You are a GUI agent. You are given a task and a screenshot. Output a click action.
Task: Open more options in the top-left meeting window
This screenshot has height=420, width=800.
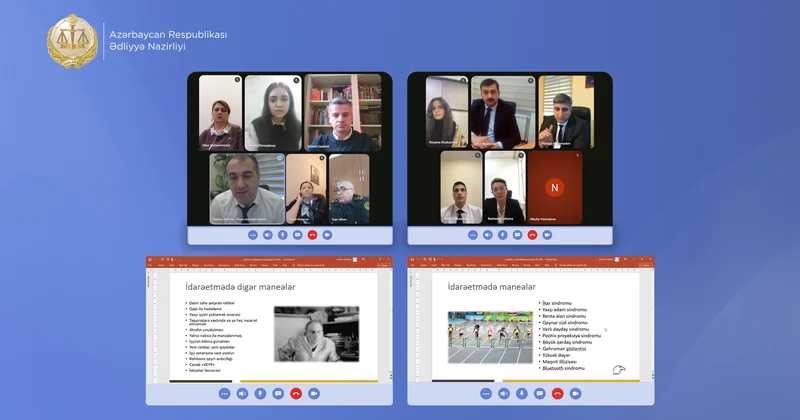(252, 235)
